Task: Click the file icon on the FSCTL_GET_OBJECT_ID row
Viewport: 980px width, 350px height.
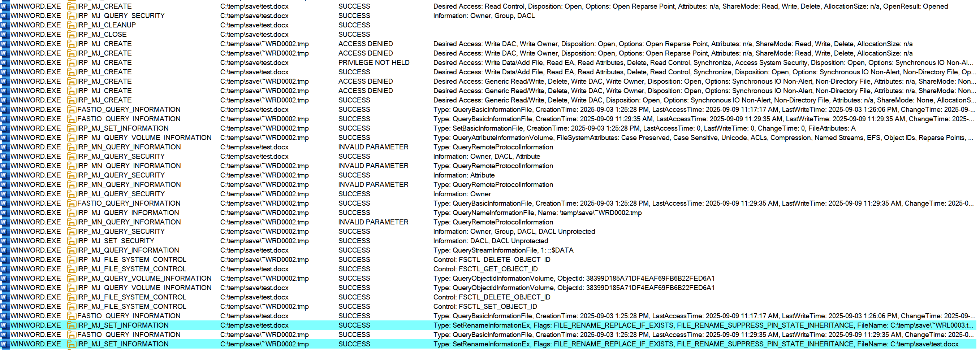Action: tap(72, 269)
